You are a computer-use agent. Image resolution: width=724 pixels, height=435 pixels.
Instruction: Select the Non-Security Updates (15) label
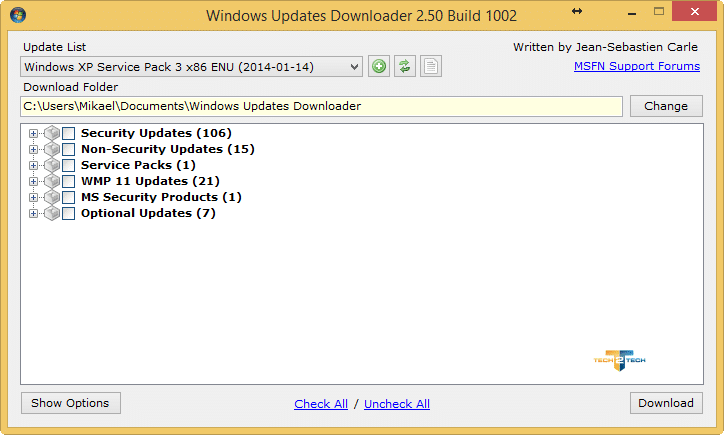[x=168, y=149]
